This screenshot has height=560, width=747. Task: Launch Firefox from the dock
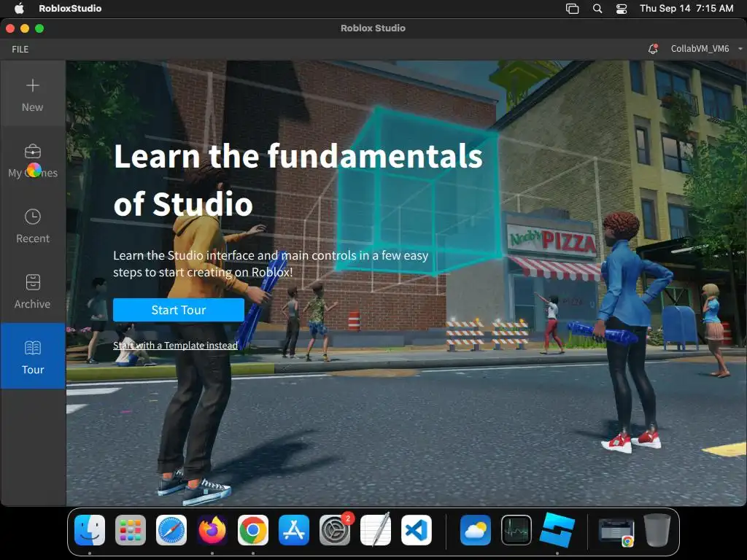click(212, 530)
